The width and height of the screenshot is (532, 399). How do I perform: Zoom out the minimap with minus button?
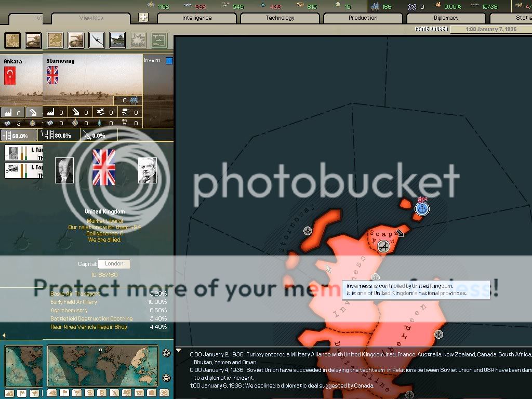[166, 378]
